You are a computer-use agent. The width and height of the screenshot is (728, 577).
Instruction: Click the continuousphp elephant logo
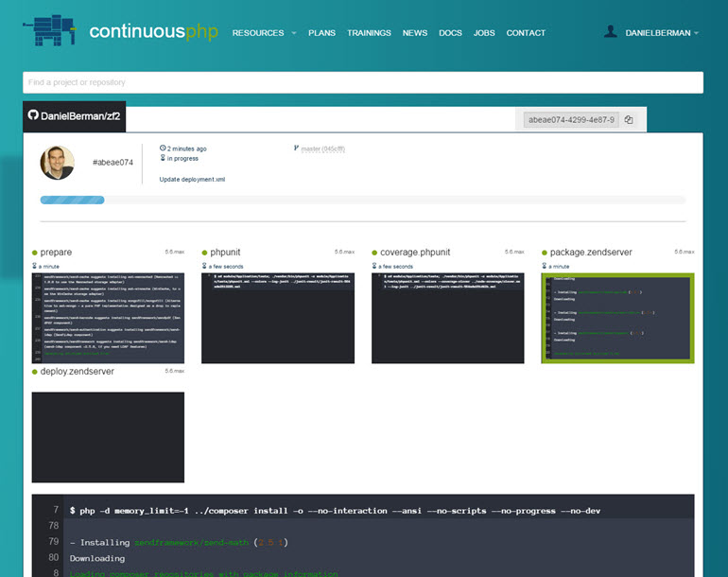[x=53, y=31]
